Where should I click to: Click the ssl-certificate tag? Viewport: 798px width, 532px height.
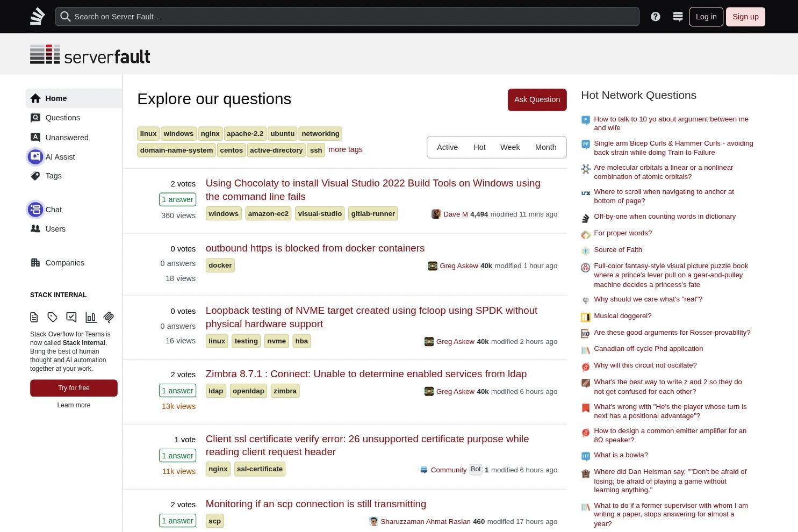[x=260, y=469]
